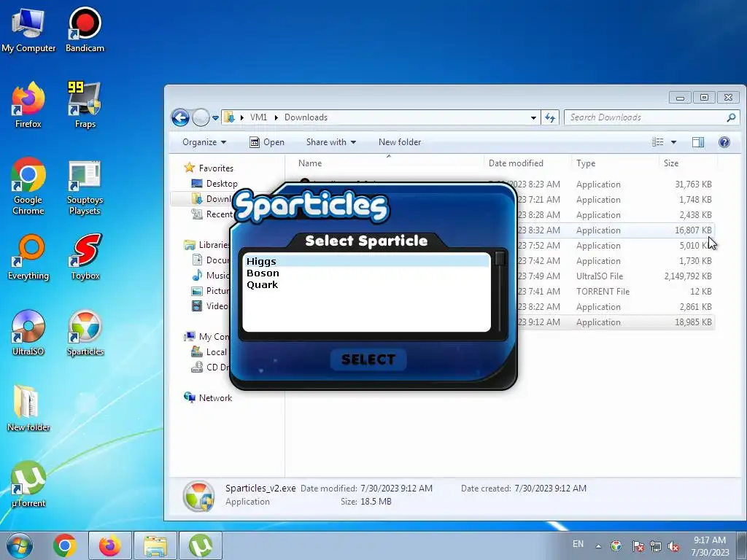
Task: Expand view options dropdown arrow
Action: coord(673,142)
